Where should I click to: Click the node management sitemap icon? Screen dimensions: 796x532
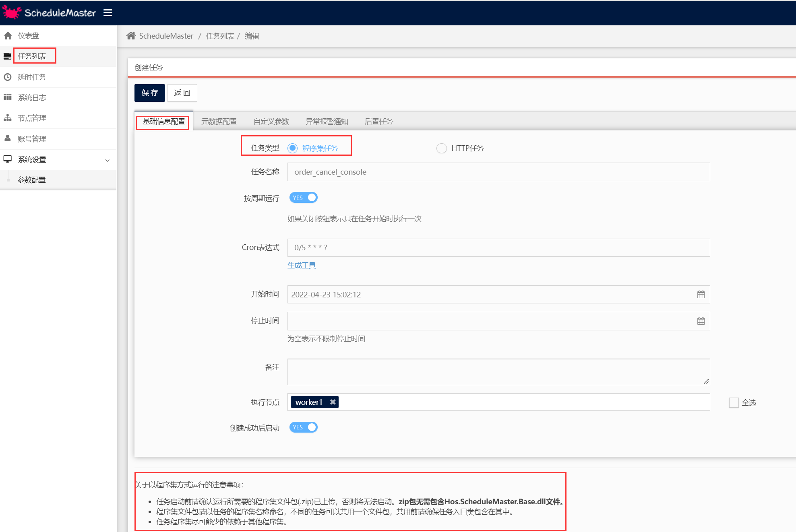(x=8, y=118)
